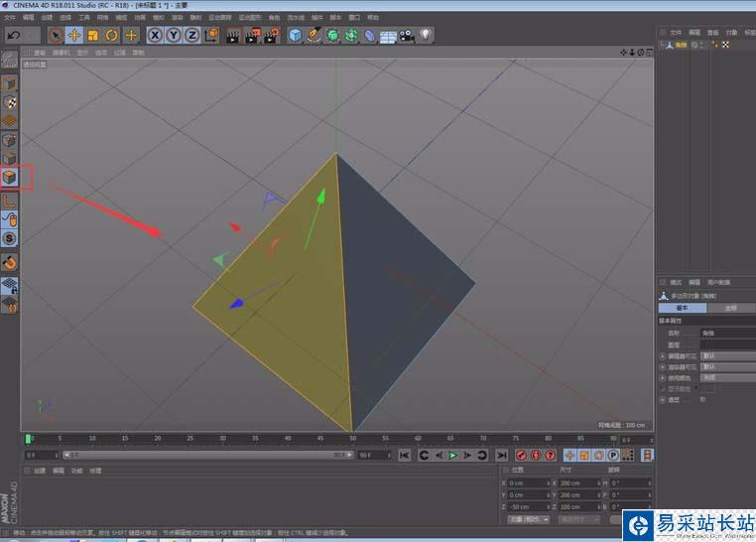Open Render Settings clapperboard with gear
The image size is (756, 542).
[272, 36]
